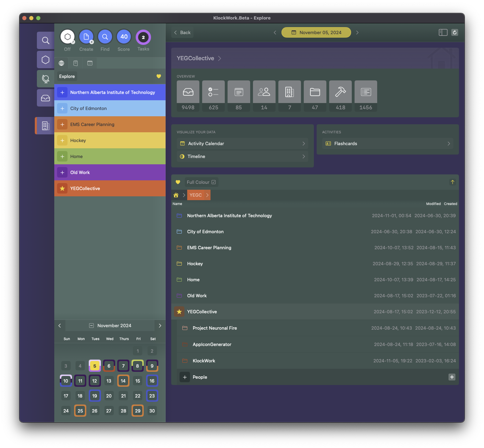
Task: Open the list tile showing 1456
Action: point(366,96)
